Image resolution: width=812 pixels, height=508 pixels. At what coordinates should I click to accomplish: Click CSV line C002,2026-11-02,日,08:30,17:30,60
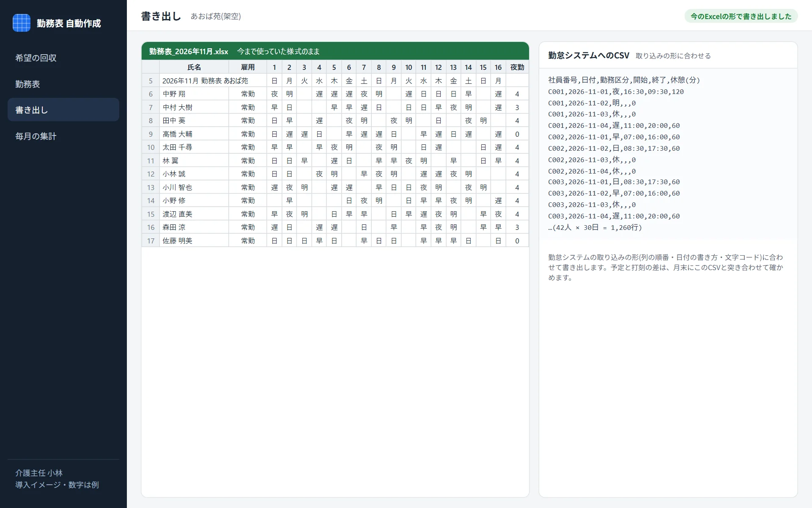coord(614,148)
